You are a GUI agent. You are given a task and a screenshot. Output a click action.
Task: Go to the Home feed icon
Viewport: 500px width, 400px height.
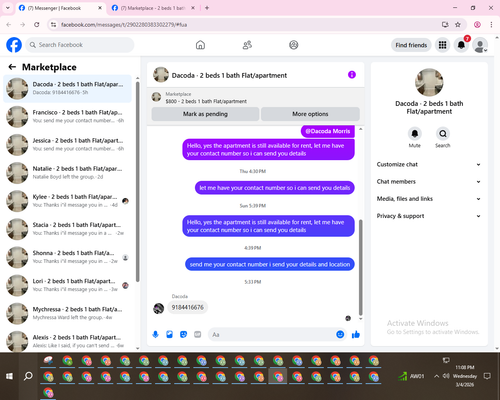tap(200, 45)
